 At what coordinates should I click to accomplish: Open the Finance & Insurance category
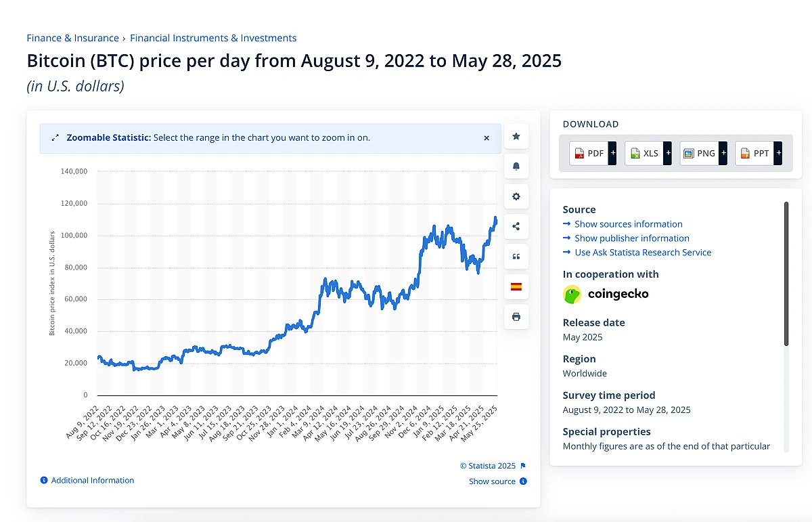(72, 38)
